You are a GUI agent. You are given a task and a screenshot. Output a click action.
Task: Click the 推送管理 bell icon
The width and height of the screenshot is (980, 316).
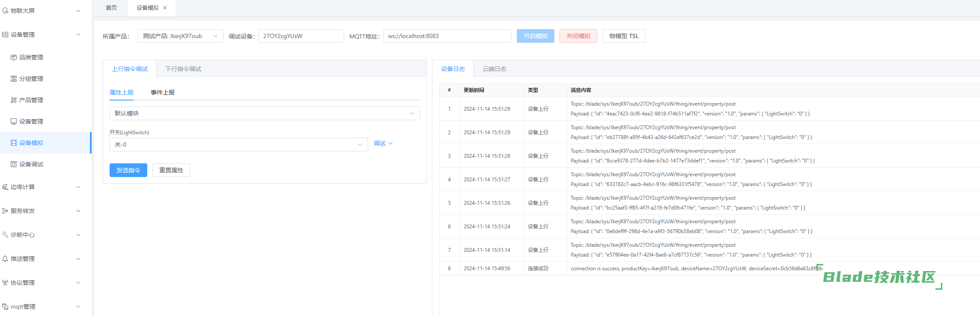tap(5, 259)
